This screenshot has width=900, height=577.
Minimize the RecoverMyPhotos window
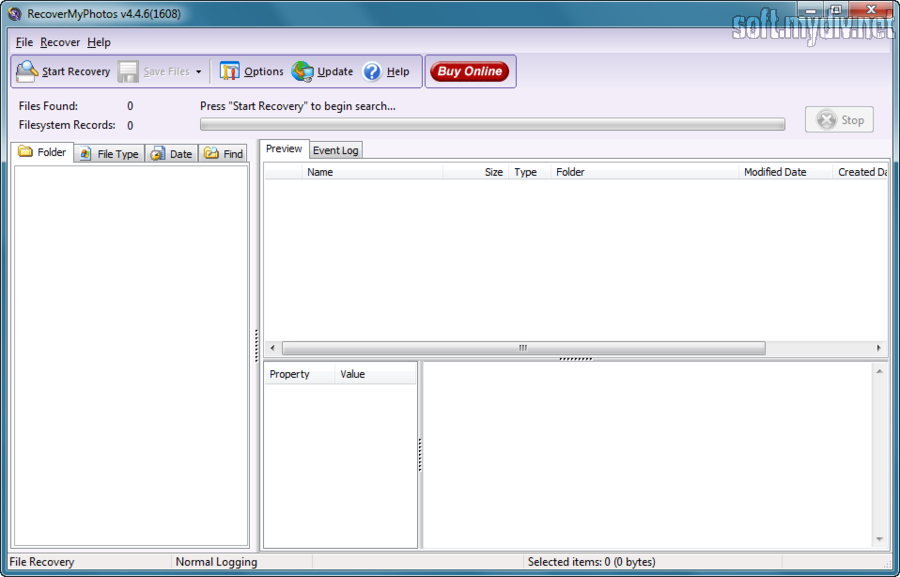(810, 10)
